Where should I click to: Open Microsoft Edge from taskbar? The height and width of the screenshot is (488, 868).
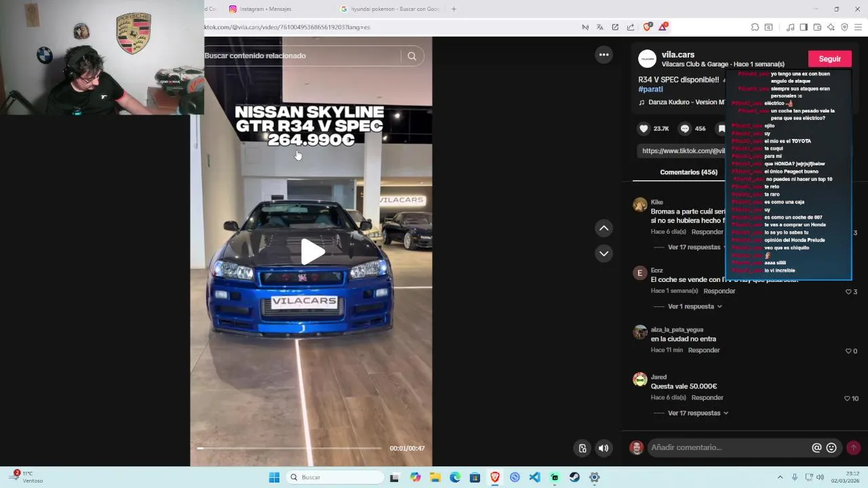pyautogui.click(x=455, y=477)
